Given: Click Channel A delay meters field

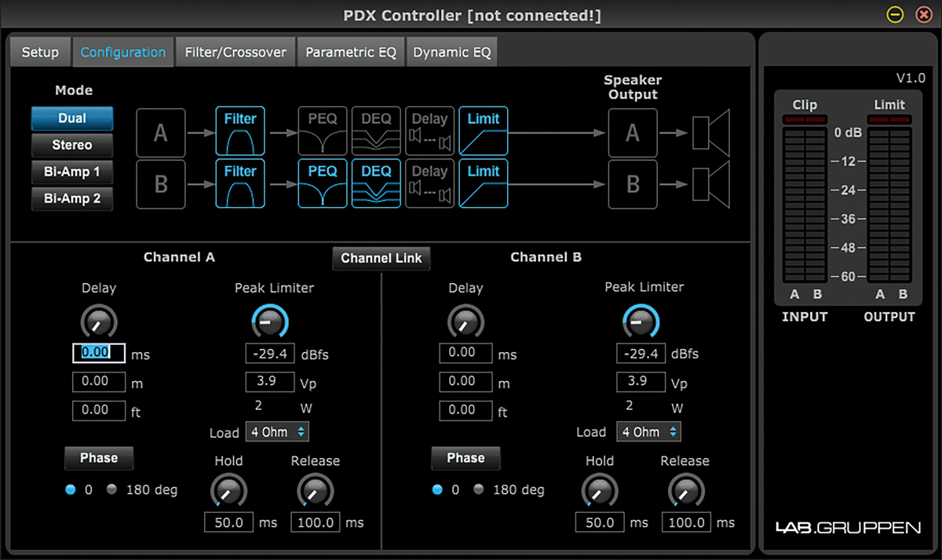Looking at the screenshot, I should pos(99,382).
